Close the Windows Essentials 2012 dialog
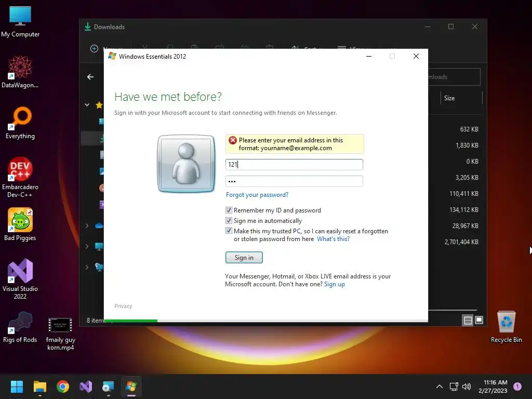The image size is (532, 399). coord(416,56)
